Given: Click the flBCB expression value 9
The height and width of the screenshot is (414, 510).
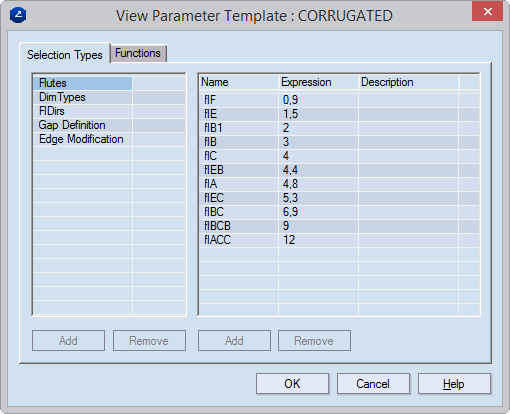Looking at the screenshot, I should click(286, 226).
